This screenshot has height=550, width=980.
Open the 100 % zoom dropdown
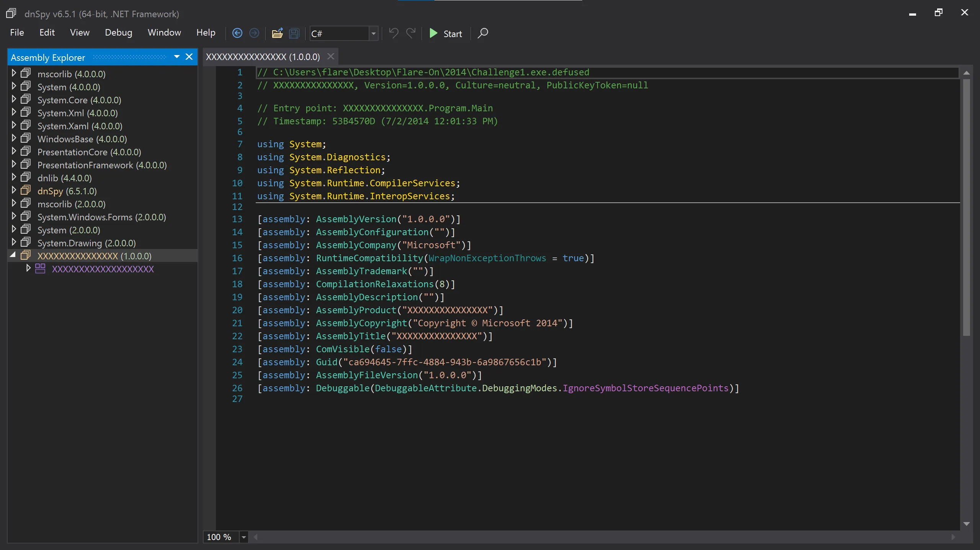(x=243, y=537)
